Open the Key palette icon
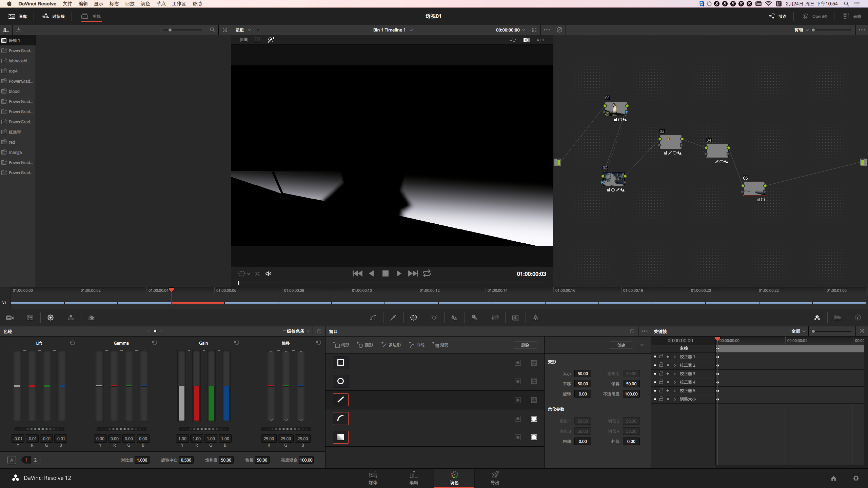This screenshot has height=488, width=868. point(475,318)
